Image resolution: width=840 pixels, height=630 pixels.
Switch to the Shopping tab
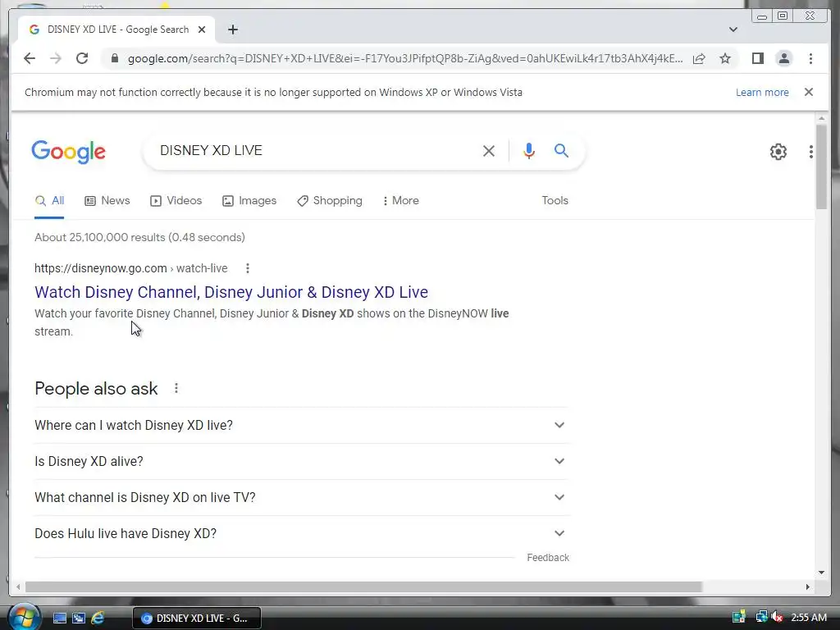(330, 200)
